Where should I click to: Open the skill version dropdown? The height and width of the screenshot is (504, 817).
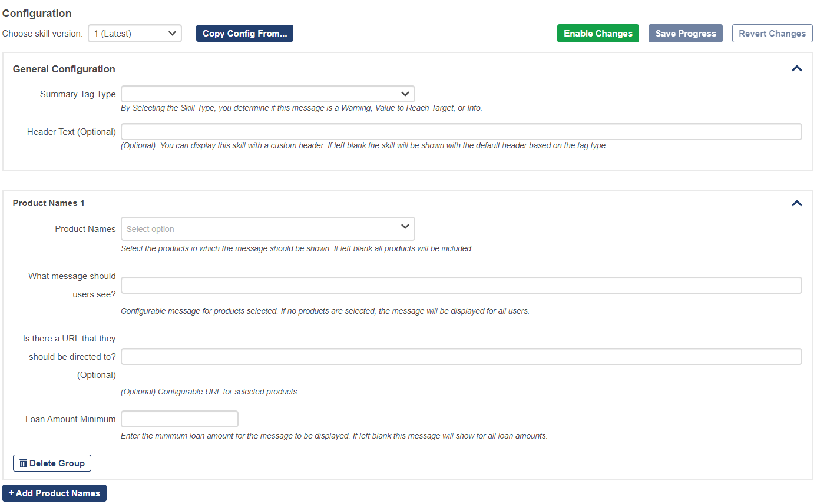tap(135, 34)
